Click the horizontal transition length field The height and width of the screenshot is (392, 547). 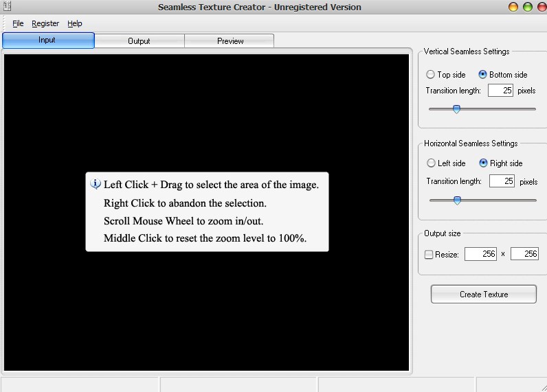point(501,182)
